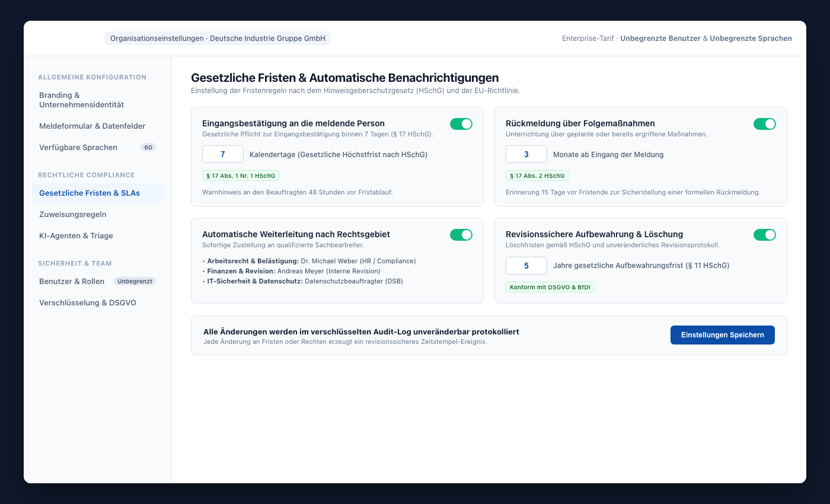Go to Verschlüsselung & DSGVO
The image size is (830, 504).
97,303
